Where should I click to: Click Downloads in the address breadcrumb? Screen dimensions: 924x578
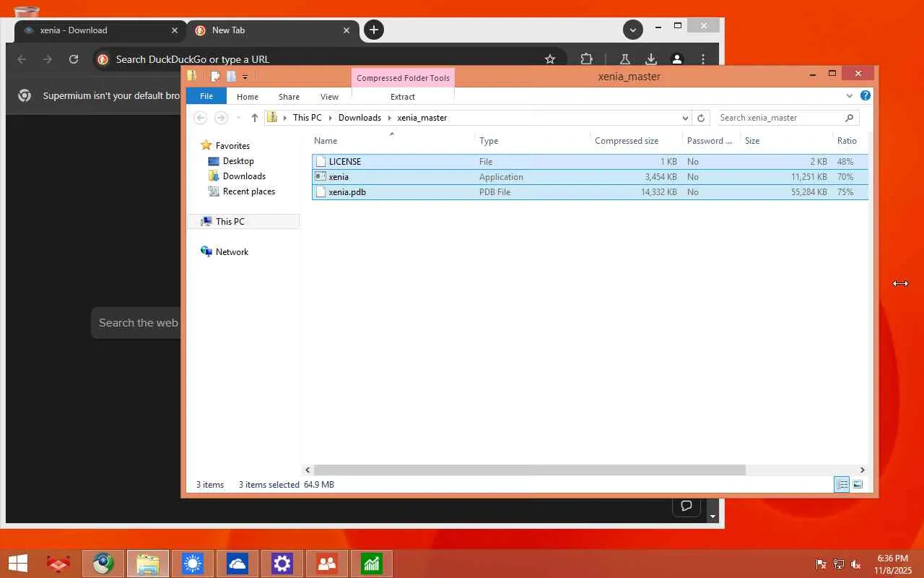(x=359, y=118)
